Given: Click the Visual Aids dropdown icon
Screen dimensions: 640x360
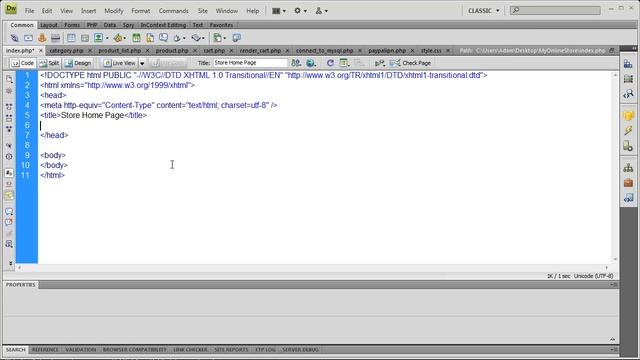Looking at the screenshot, I should pos(359,63).
